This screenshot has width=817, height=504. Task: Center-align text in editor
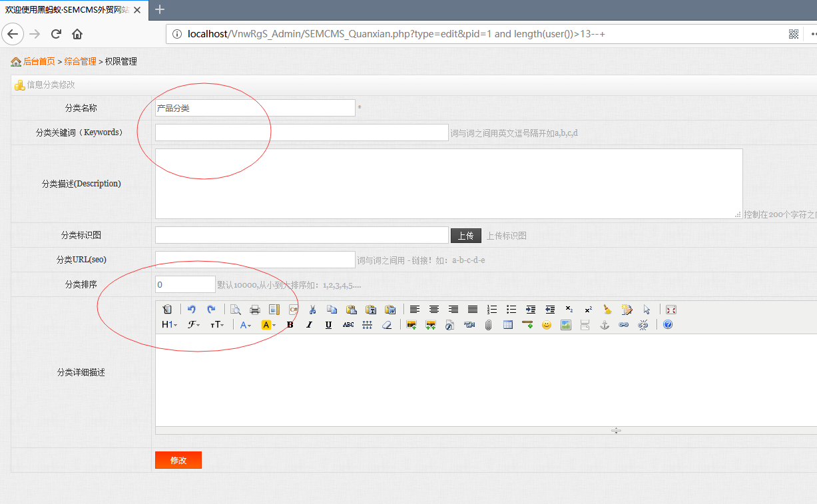tap(434, 310)
